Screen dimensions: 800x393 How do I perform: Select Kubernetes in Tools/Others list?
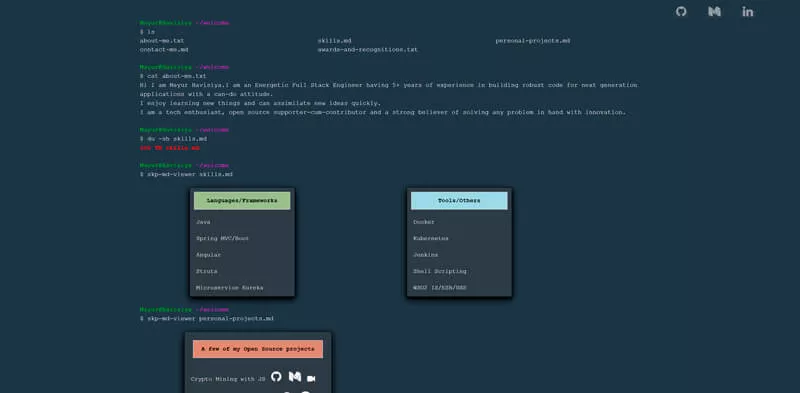coord(431,238)
